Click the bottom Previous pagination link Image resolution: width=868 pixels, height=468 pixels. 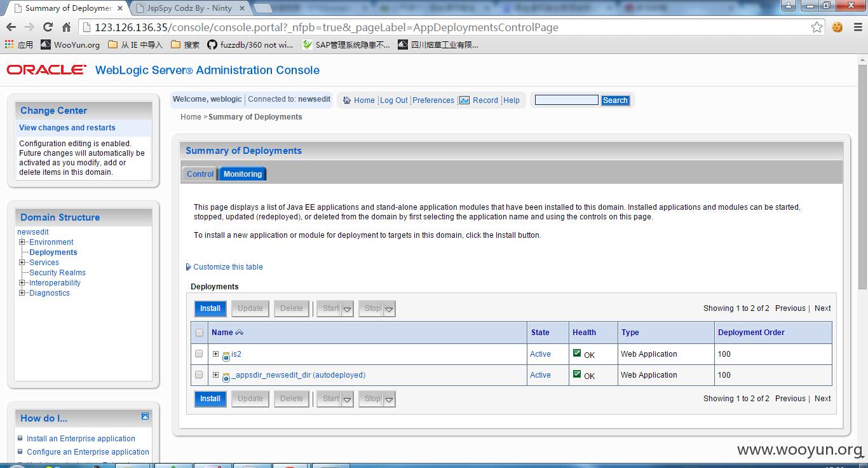(790, 399)
